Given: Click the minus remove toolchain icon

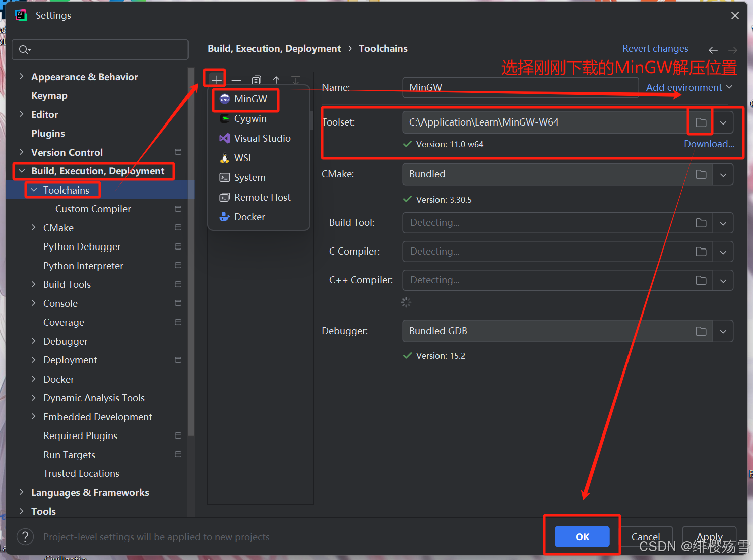Looking at the screenshot, I should coord(236,80).
